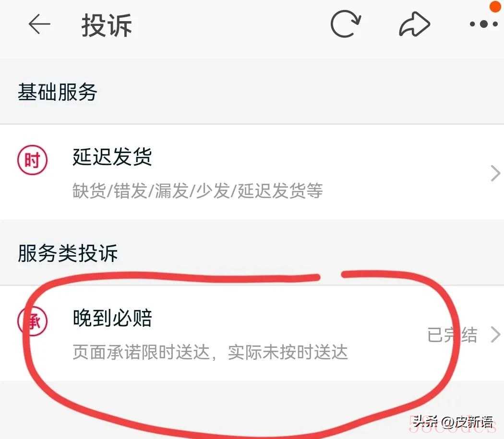Select the 延迟发货 complaint option
Image resolution: width=504 pixels, height=439 pixels.
252,173
